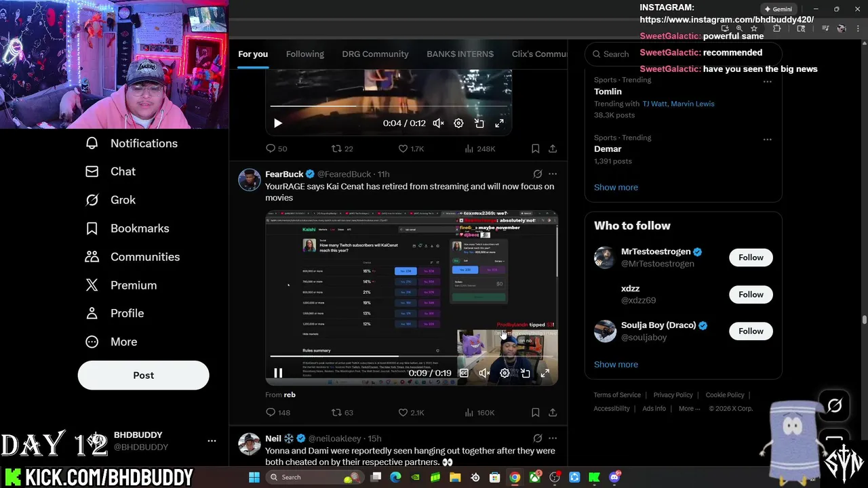Open options for the Tomlin trend
868x488 pixels.
click(x=767, y=81)
